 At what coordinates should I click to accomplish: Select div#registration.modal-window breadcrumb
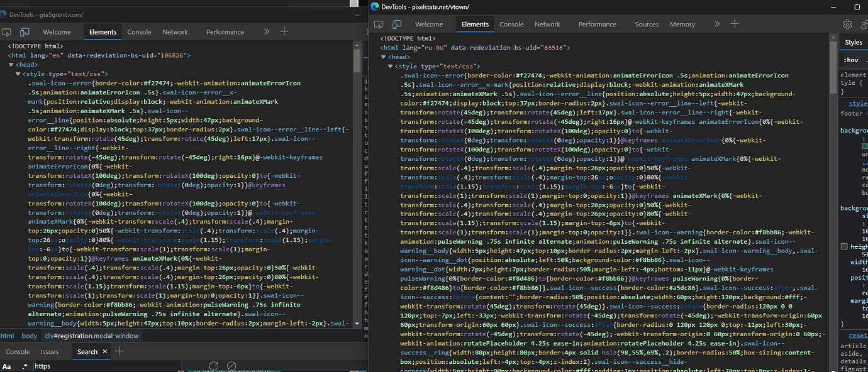point(92,336)
